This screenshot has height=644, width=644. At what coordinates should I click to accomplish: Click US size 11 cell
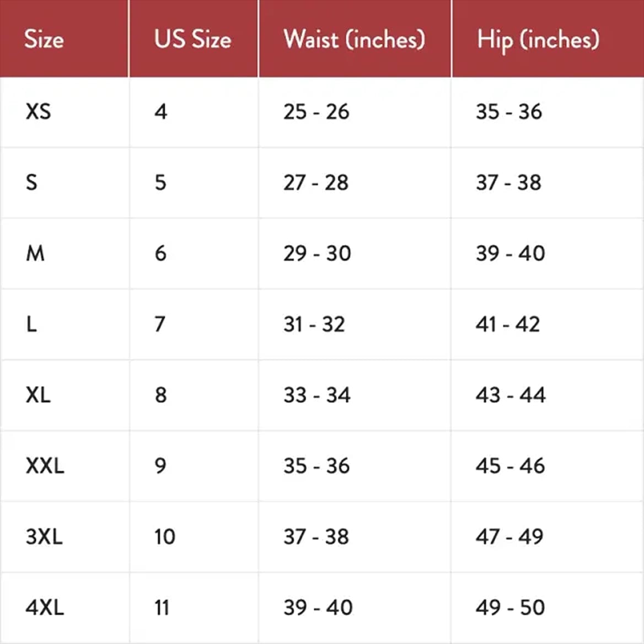pyautogui.click(x=162, y=607)
